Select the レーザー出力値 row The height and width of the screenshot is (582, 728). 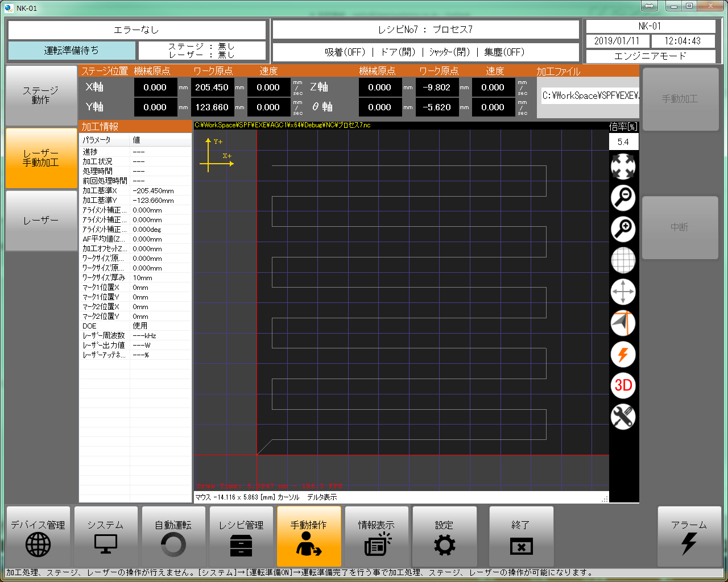(x=135, y=346)
